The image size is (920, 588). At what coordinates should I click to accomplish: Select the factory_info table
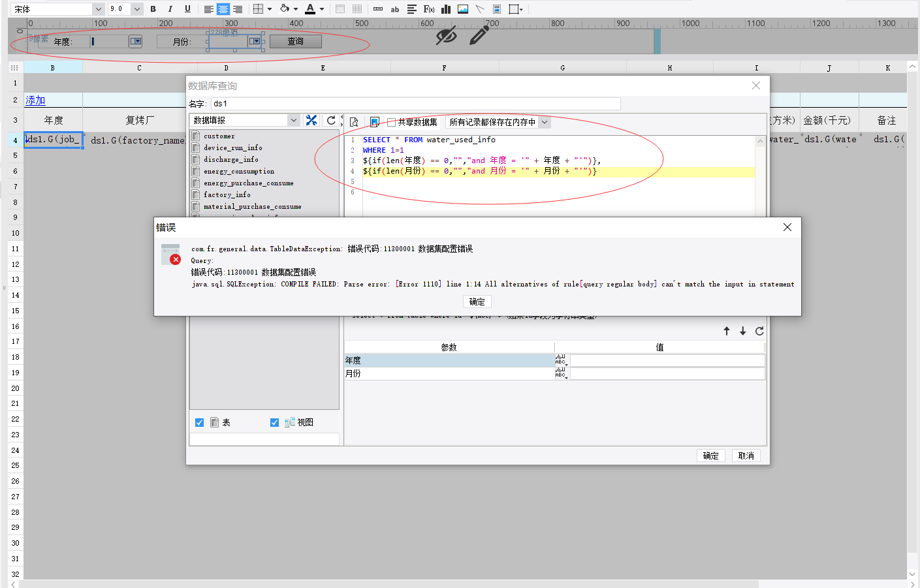click(227, 195)
